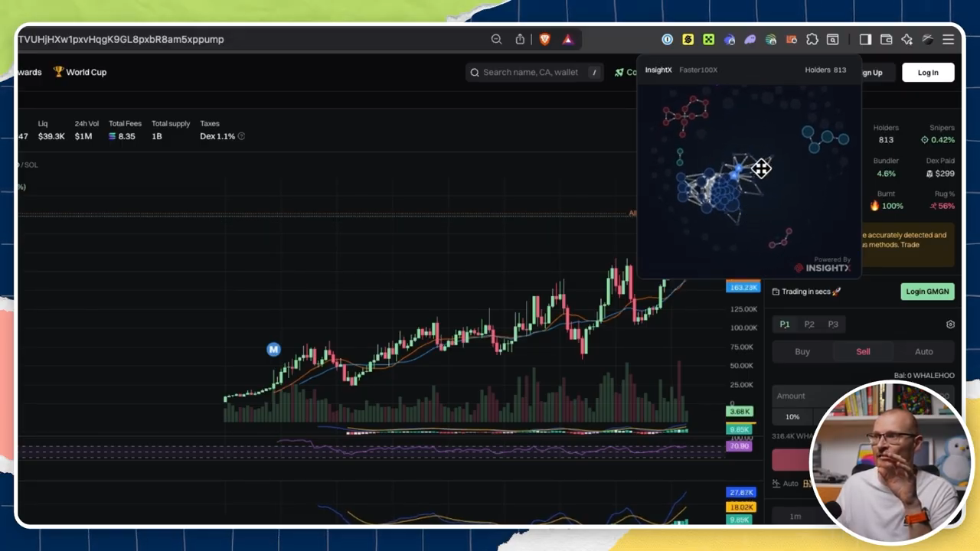Open the purple ghost Phantom extension
Screen dimensions: 980x551
[750, 39]
